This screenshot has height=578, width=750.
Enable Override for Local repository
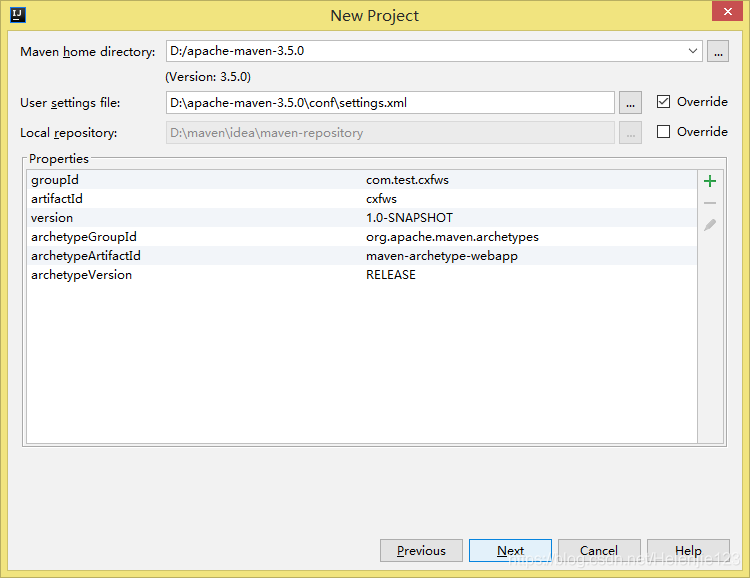pos(663,132)
